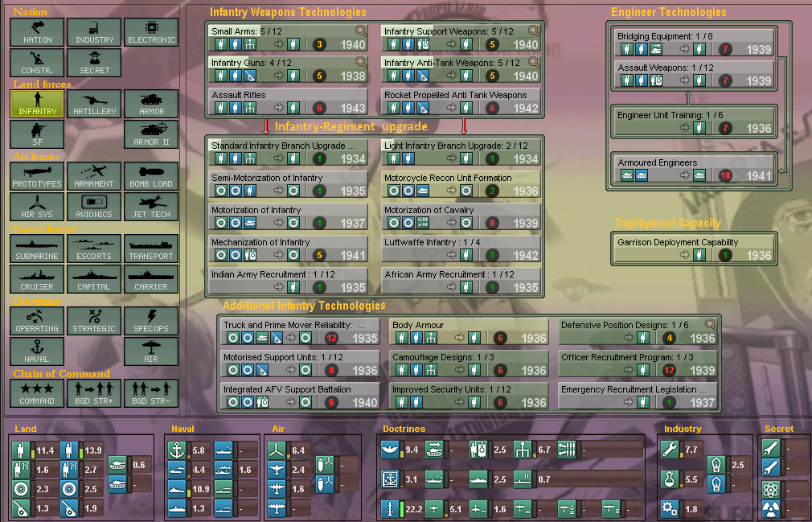
Task: Open the Submarine tab
Action: [x=37, y=249]
